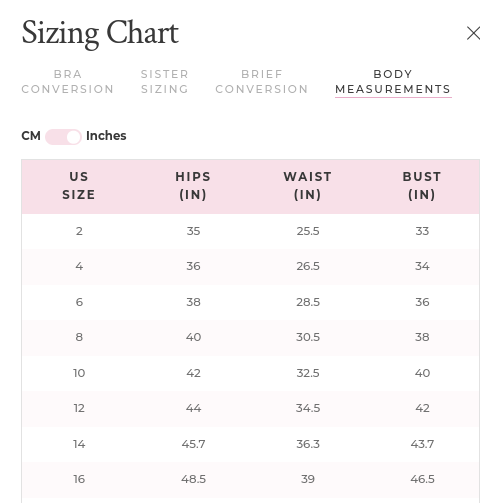Close the Sizing Chart dialog

tap(473, 33)
